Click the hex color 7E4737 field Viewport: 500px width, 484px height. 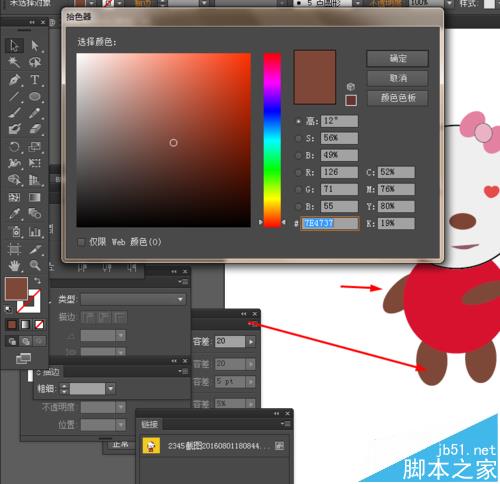click(x=329, y=223)
